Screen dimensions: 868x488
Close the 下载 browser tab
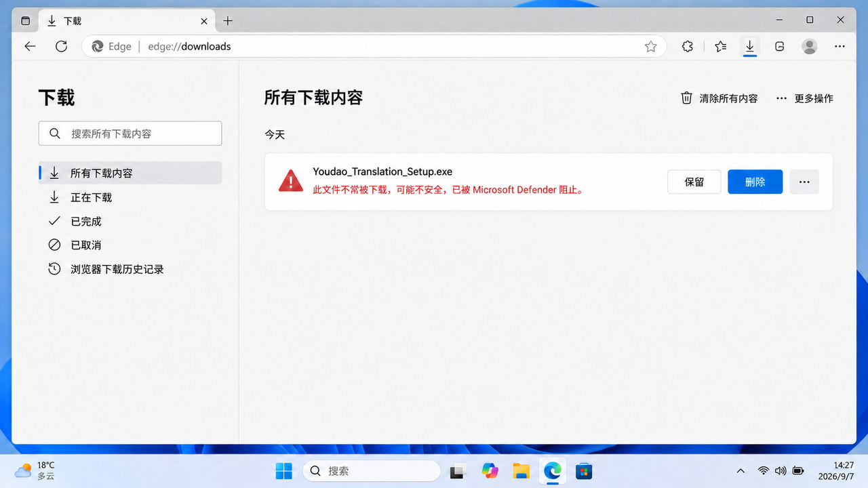coord(204,21)
